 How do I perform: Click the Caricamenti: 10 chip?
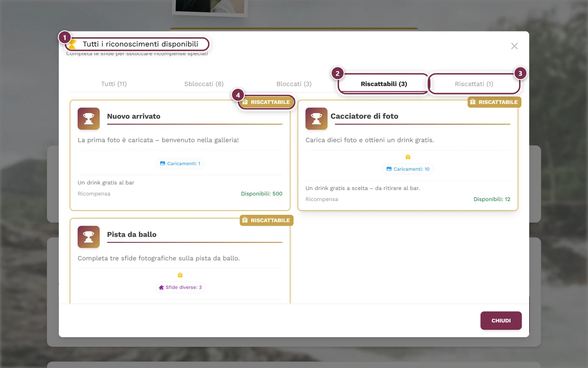tap(408, 169)
